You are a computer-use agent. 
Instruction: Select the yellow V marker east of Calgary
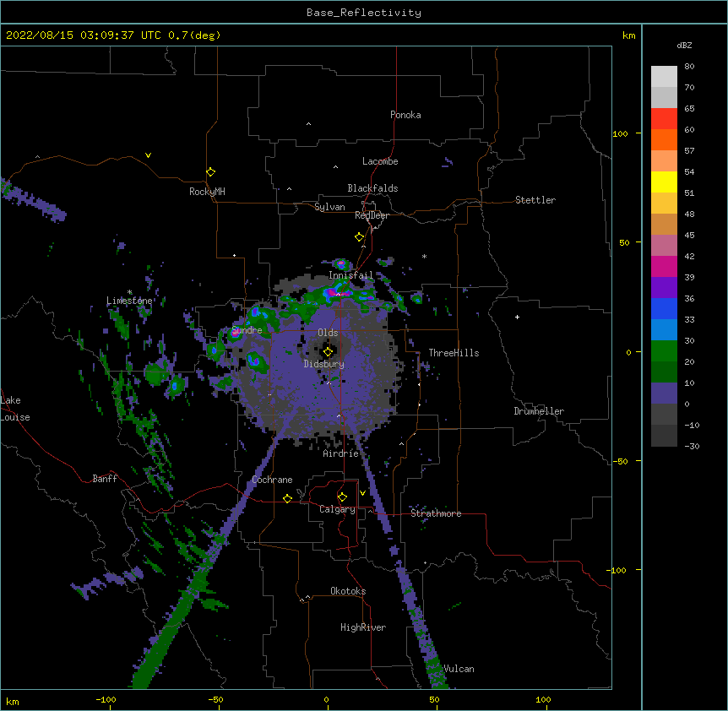[x=362, y=493]
